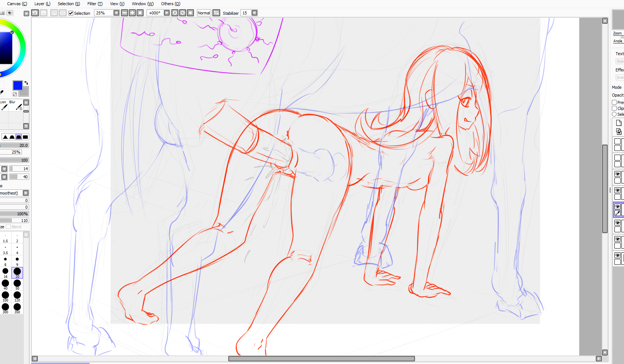The image size is (624, 364).
Task: Enable the Clip checkbox for layer
Action: coord(614,108)
